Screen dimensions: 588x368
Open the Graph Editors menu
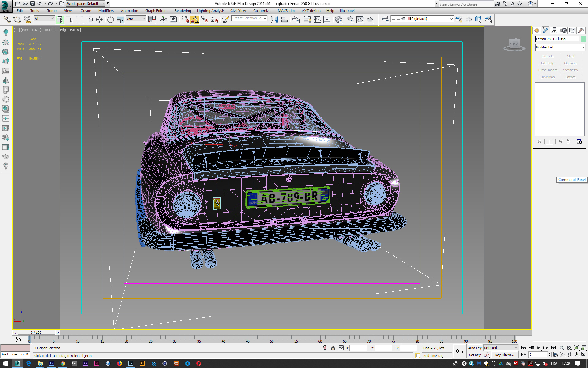point(156,11)
